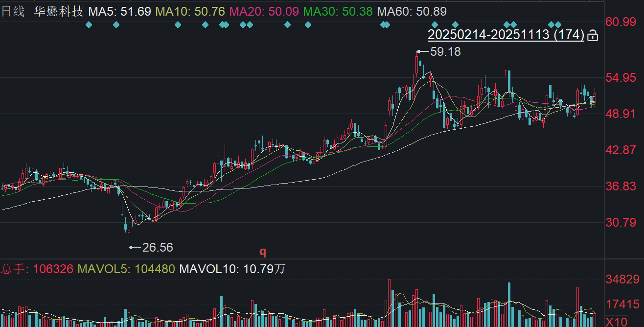
Task: Click the rightmost diamond event marker
Action: tap(558, 24)
